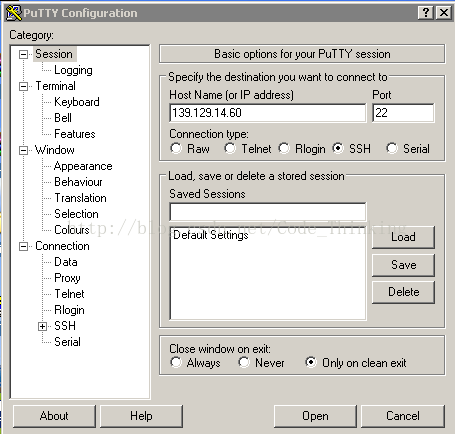455x434 pixels.
Task: Collapse the Terminal tree node
Action: [x=23, y=86]
